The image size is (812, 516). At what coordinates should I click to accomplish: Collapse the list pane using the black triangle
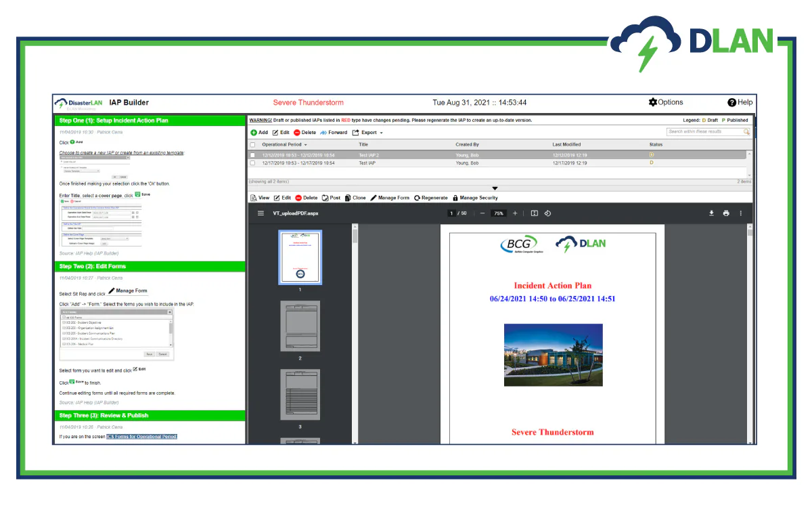(495, 188)
